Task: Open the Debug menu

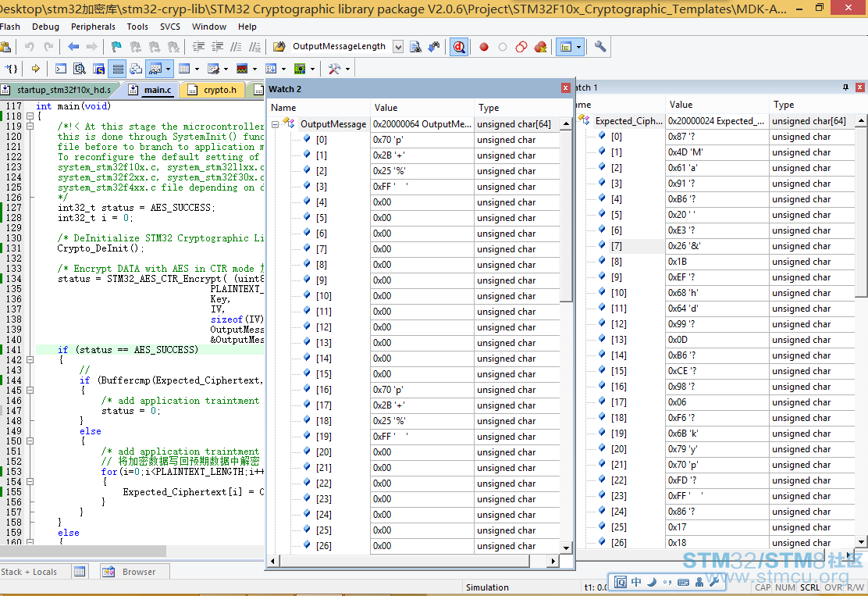Action: 45,27
